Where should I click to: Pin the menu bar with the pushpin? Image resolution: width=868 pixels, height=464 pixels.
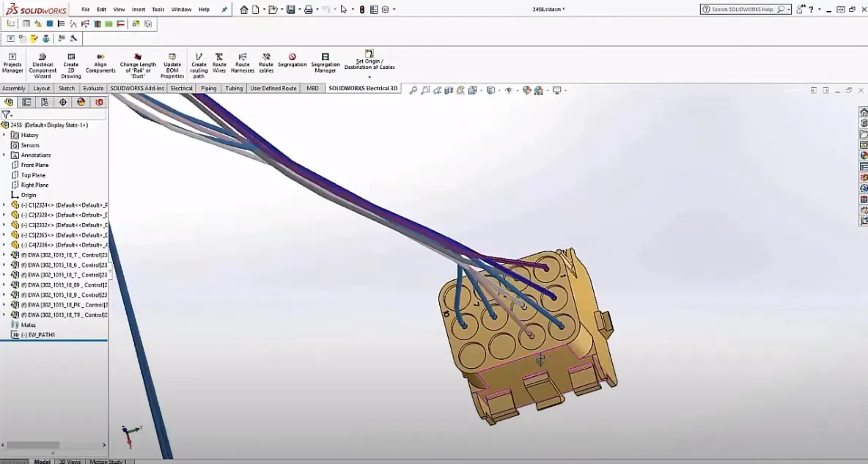point(224,10)
